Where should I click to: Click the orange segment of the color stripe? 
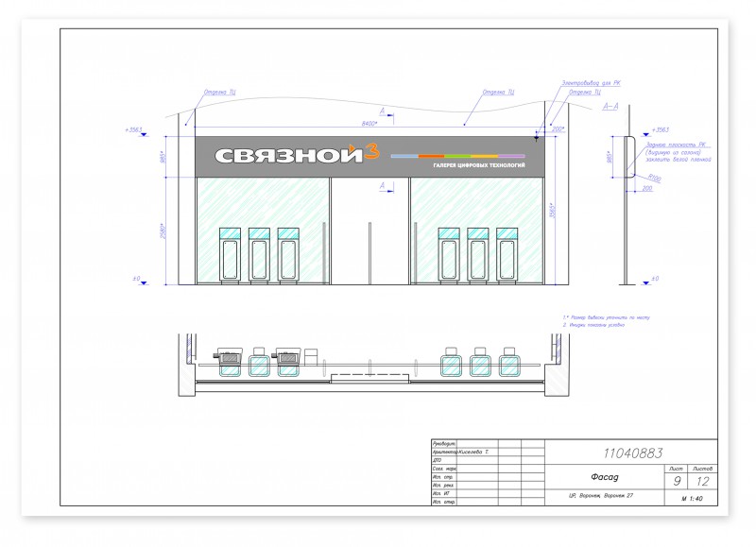(x=432, y=156)
